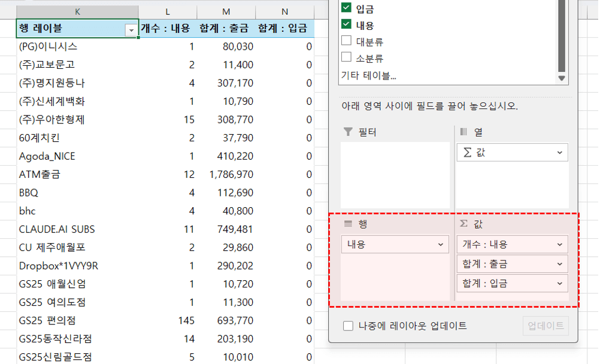
Task: Open the 내용 dropdown in 행 area
Action: tap(442, 244)
